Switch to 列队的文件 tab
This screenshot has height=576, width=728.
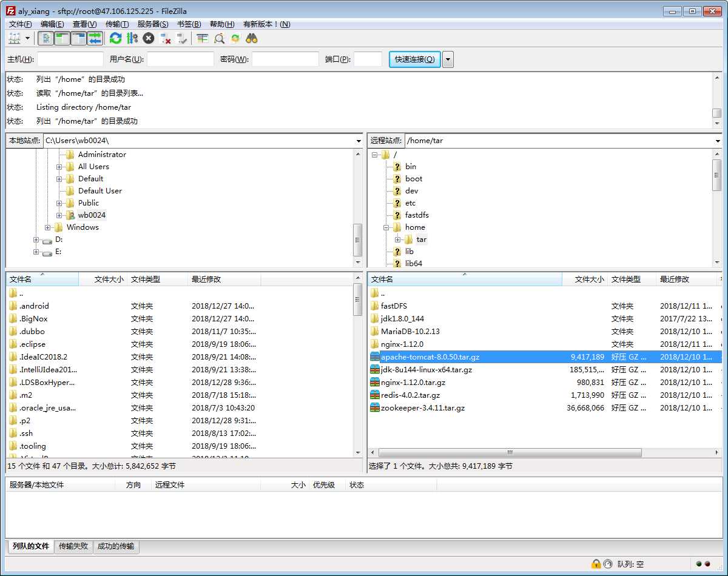pyautogui.click(x=30, y=546)
